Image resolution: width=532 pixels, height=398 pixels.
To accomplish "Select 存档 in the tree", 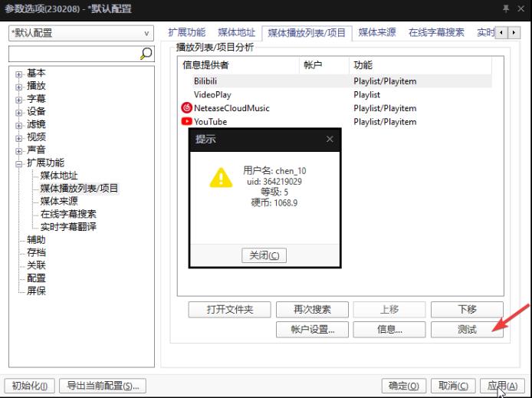I will click(x=36, y=252).
